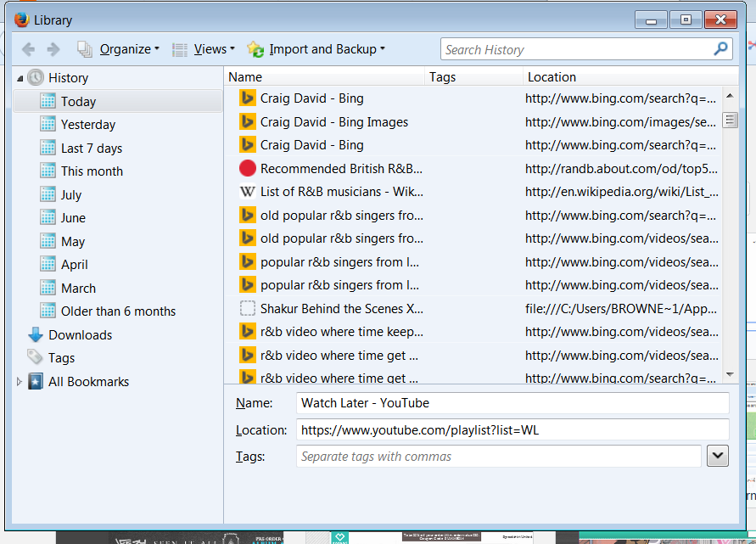The width and height of the screenshot is (756, 544).
Task: Click red icon of Recommended British R&B
Action: (248, 168)
